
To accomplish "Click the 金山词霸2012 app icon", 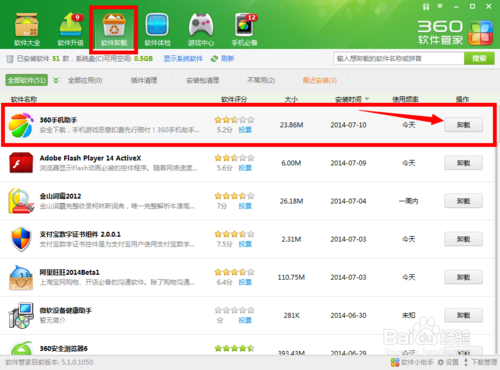I will pos(21,201).
